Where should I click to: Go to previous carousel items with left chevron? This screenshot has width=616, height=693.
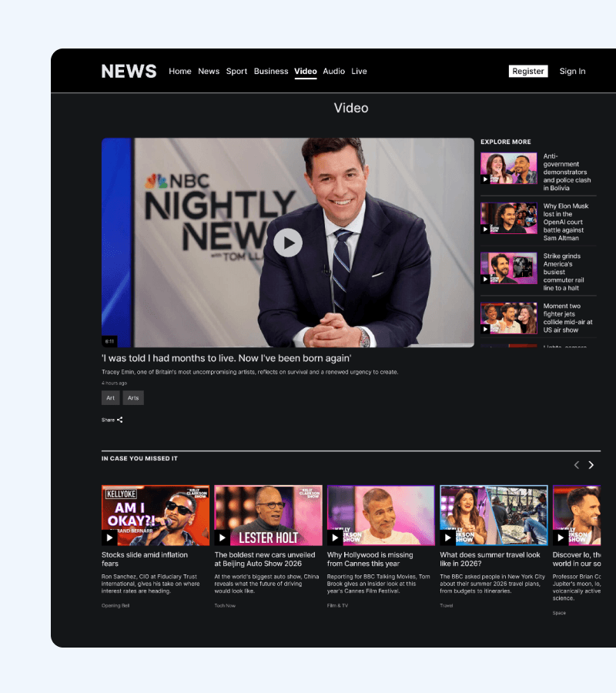pos(576,465)
